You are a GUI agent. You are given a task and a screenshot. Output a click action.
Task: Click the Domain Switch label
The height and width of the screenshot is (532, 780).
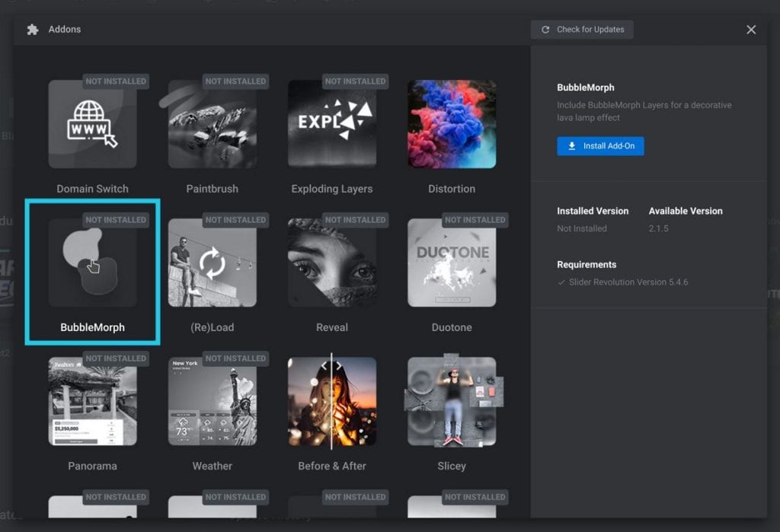point(92,189)
